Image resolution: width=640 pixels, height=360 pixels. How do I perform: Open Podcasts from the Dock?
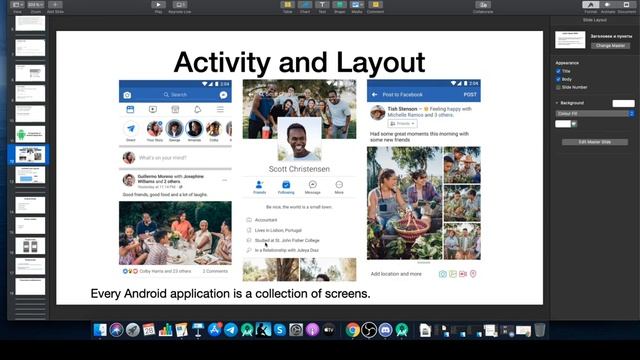click(312, 330)
